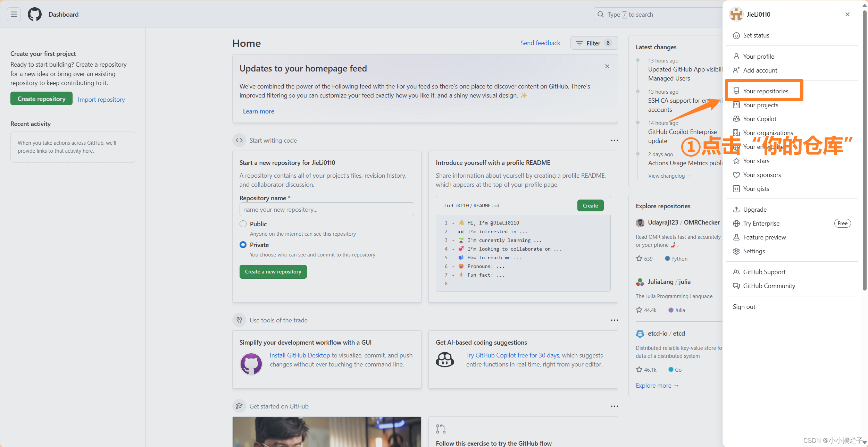The width and height of the screenshot is (868, 447).
Task: Open the Filter dropdown on Home
Action: 594,43
